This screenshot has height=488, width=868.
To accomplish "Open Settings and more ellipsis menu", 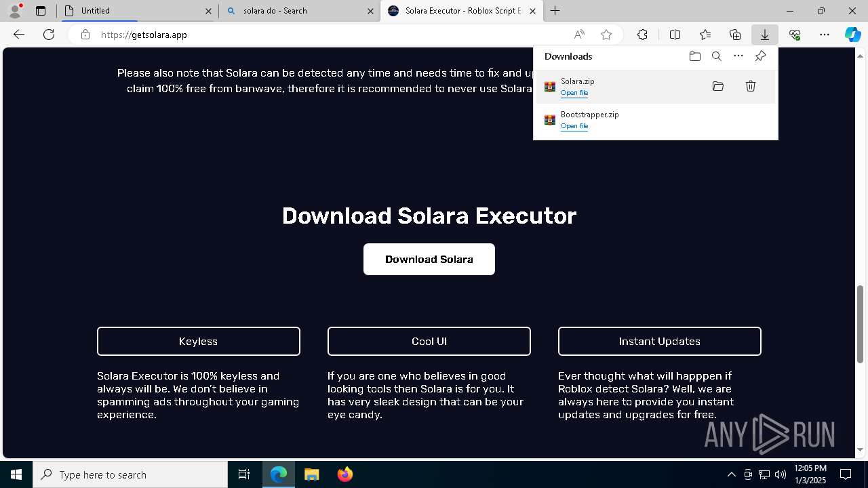I will [825, 35].
